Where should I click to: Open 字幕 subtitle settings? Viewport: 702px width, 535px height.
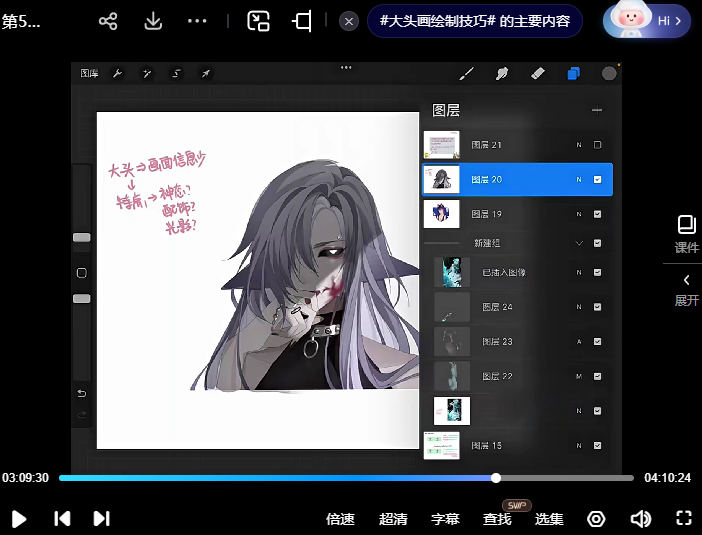[x=445, y=519]
